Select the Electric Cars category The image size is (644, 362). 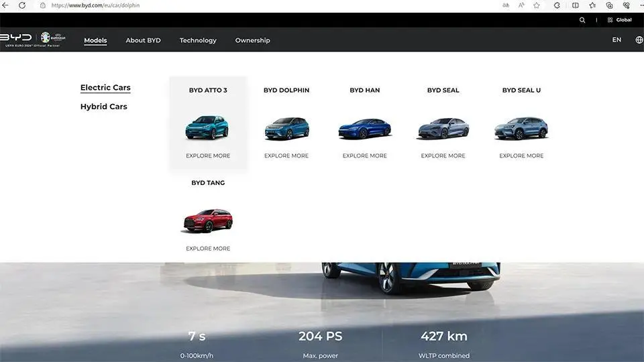[105, 87]
